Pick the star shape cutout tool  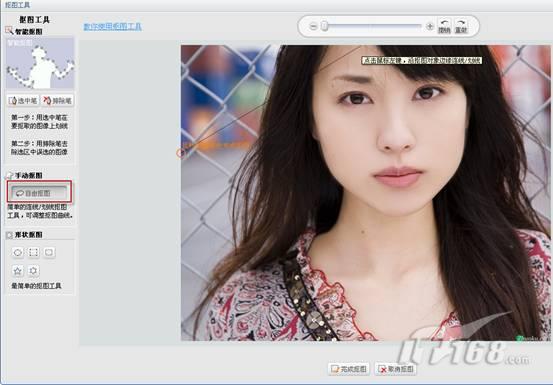click(x=18, y=271)
